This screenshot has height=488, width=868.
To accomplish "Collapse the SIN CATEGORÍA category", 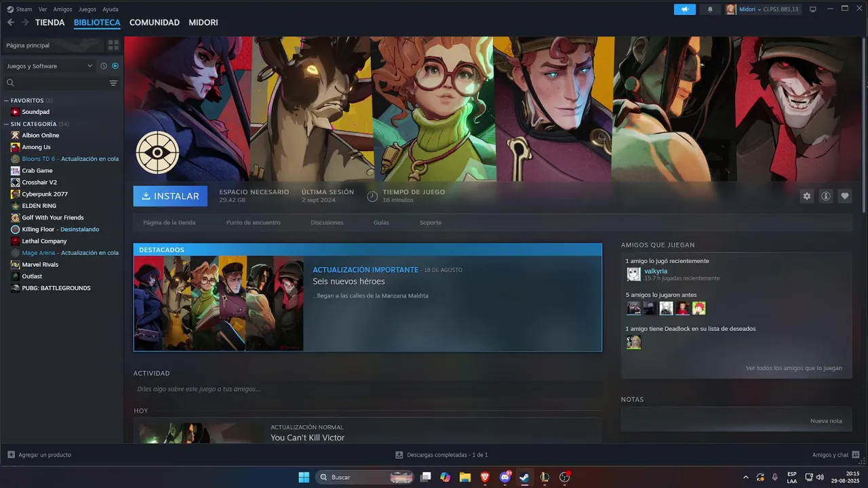I will click(x=7, y=124).
